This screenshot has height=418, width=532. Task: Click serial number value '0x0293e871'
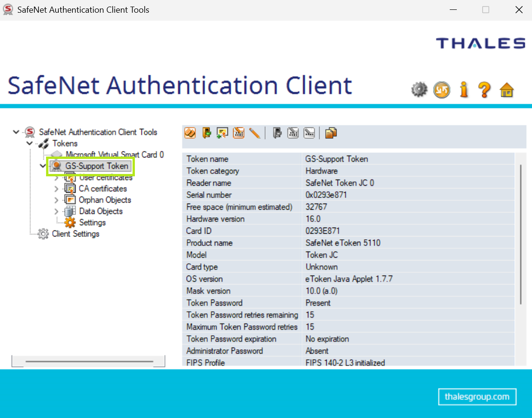326,195
